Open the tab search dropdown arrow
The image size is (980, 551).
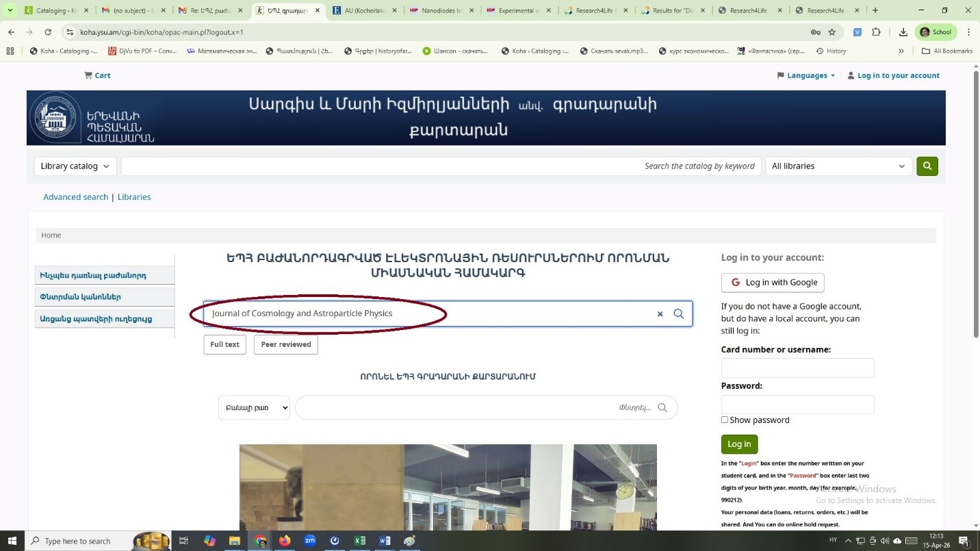(x=10, y=10)
